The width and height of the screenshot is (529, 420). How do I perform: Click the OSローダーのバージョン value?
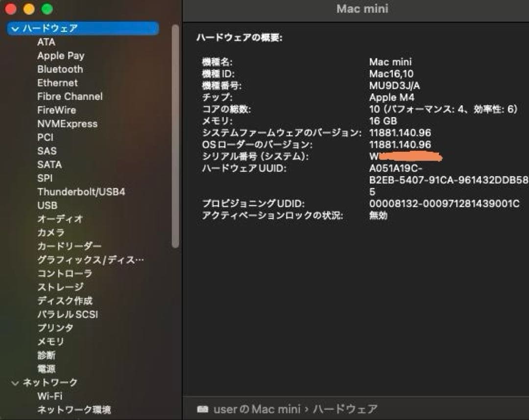pyautogui.click(x=400, y=145)
